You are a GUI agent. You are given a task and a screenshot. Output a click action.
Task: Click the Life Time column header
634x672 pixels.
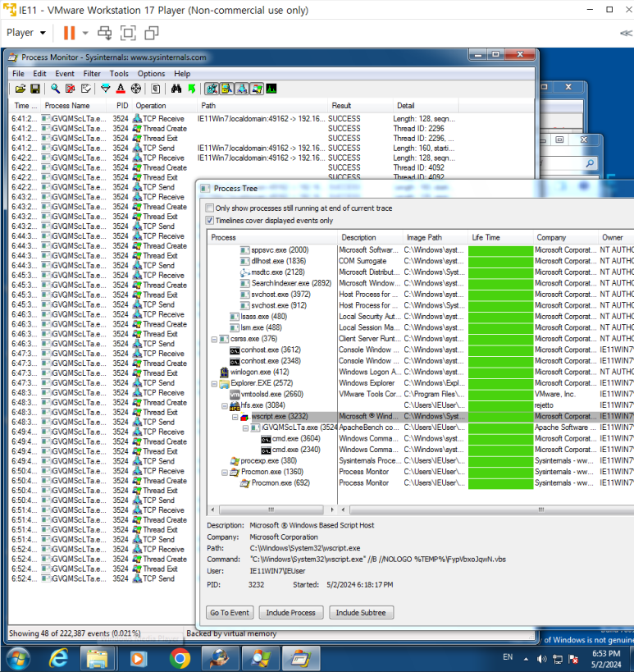click(500, 237)
